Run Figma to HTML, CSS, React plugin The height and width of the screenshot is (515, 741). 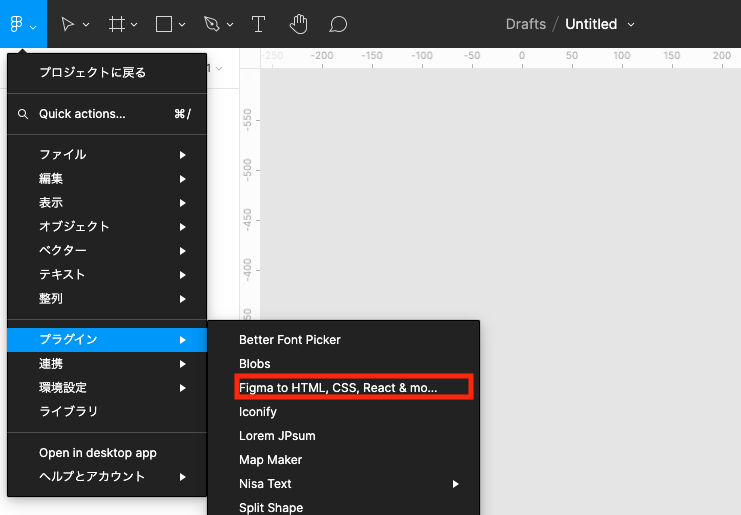pyautogui.click(x=344, y=388)
